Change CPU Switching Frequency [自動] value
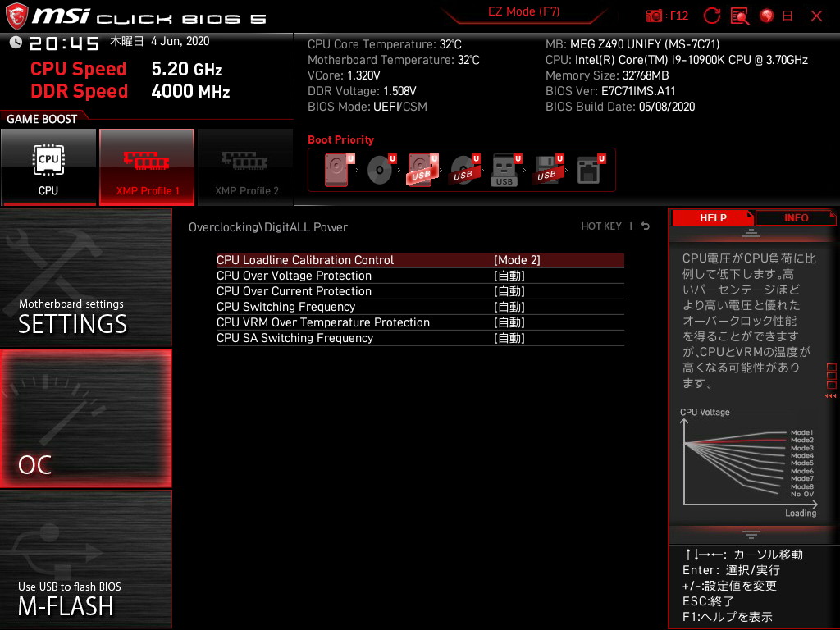Viewport: 840px width, 630px height. [509, 307]
